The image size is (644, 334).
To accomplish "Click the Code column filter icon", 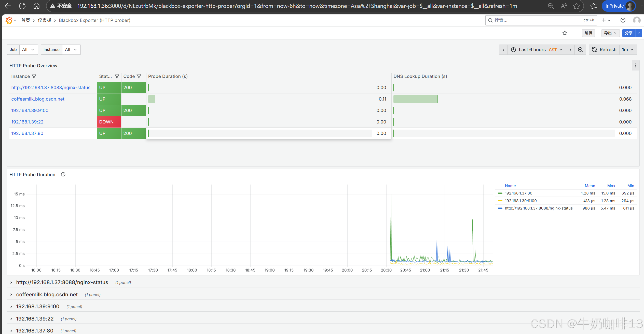I will click(139, 76).
